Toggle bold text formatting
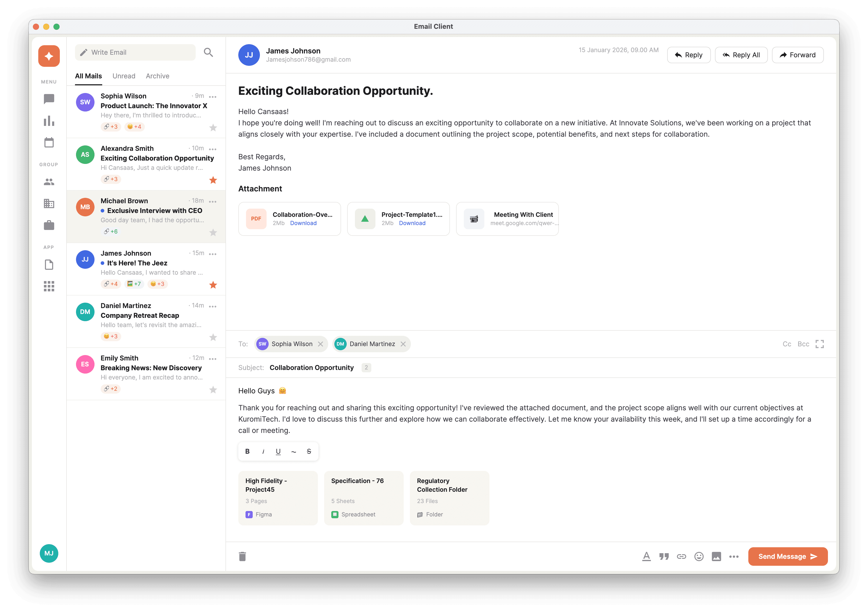The width and height of the screenshot is (868, 612). click(247, 451)
